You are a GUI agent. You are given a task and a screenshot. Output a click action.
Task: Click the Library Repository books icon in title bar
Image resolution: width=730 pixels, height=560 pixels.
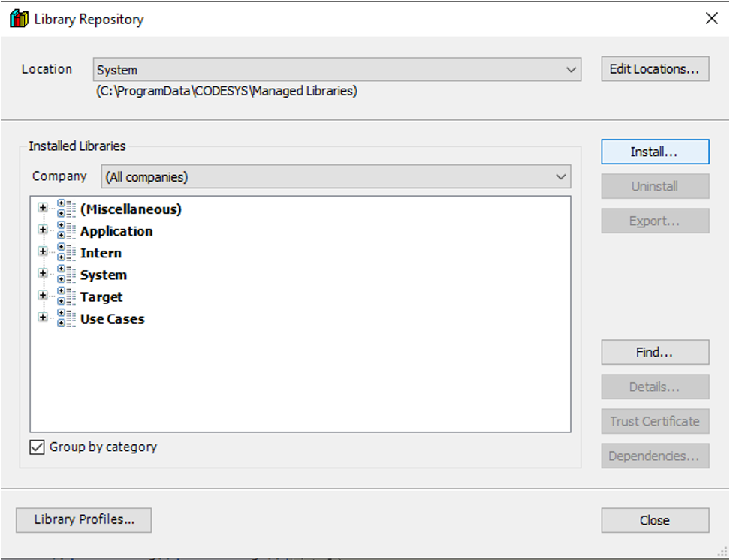pyautogui.click(x=19, y=19)
